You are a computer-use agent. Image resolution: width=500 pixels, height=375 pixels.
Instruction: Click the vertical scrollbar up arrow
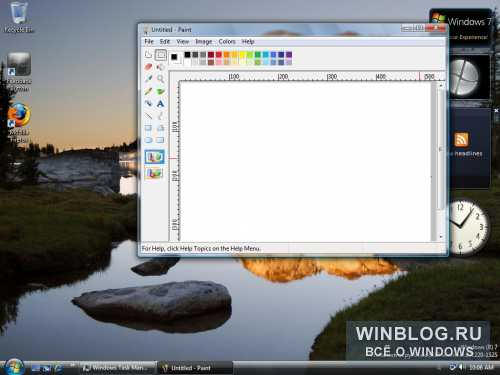click(x=441, y=85)
